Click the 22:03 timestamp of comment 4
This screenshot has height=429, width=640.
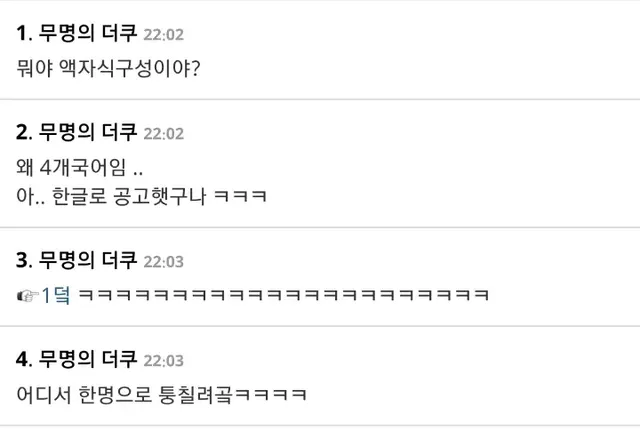[x=164, y=360]
